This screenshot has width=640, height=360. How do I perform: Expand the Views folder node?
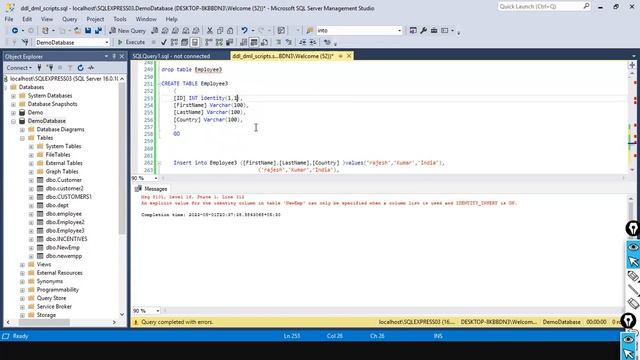22,264
